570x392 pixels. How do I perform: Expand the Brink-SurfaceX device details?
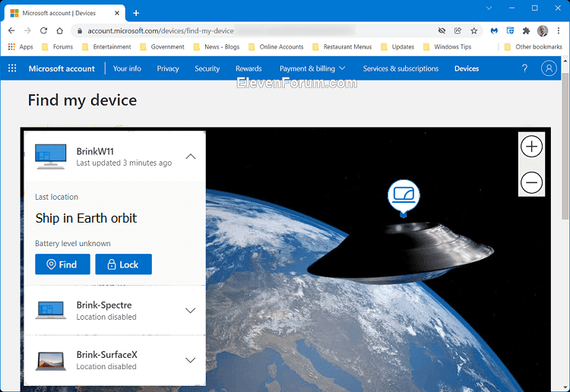point(191,360)
